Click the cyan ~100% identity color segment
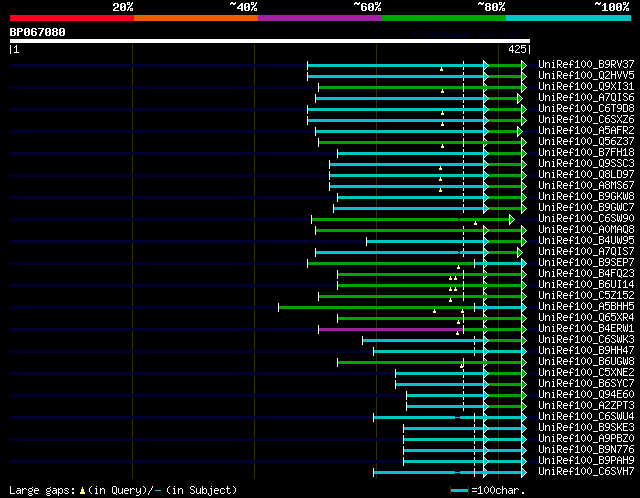Viewport: 640px width, 498px height. (x=569, y=18)
